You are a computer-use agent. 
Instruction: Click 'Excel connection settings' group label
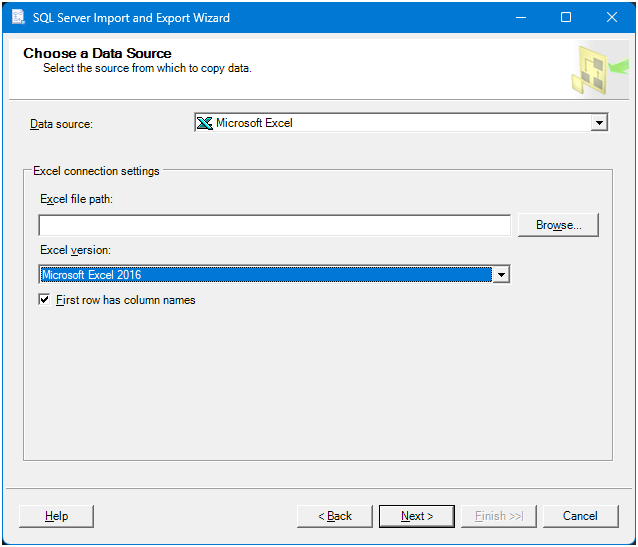(x=96, y=171)
